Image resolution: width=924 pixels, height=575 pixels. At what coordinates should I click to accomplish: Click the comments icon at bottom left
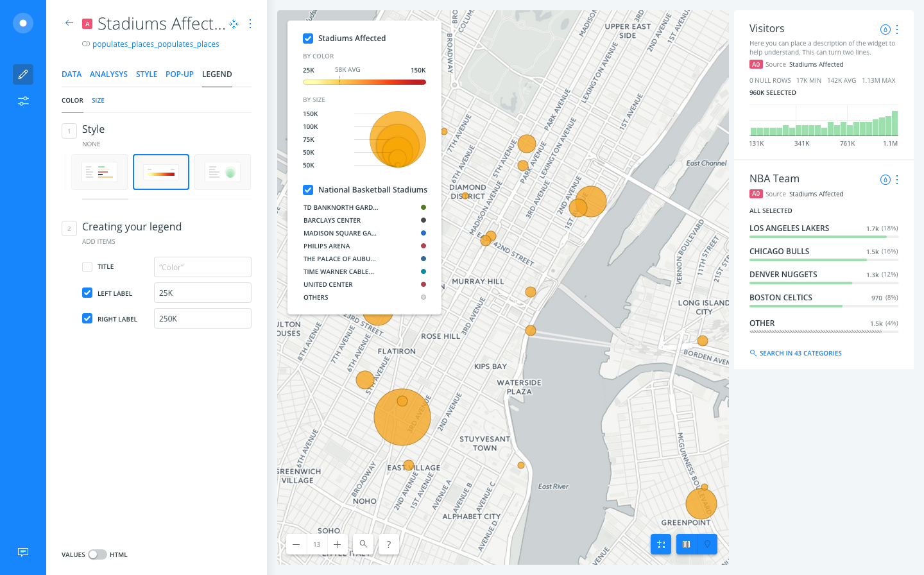click(22, 552)
